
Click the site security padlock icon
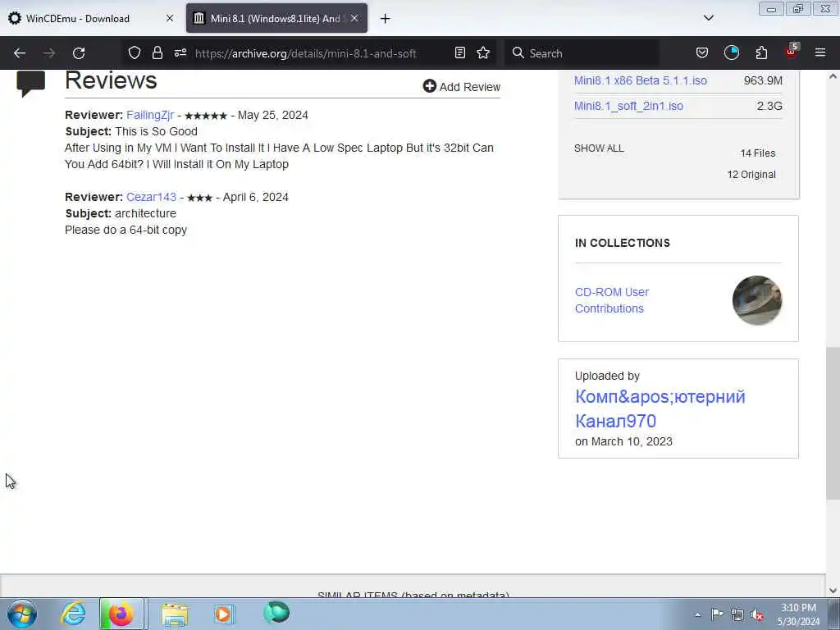pos(157,52)
